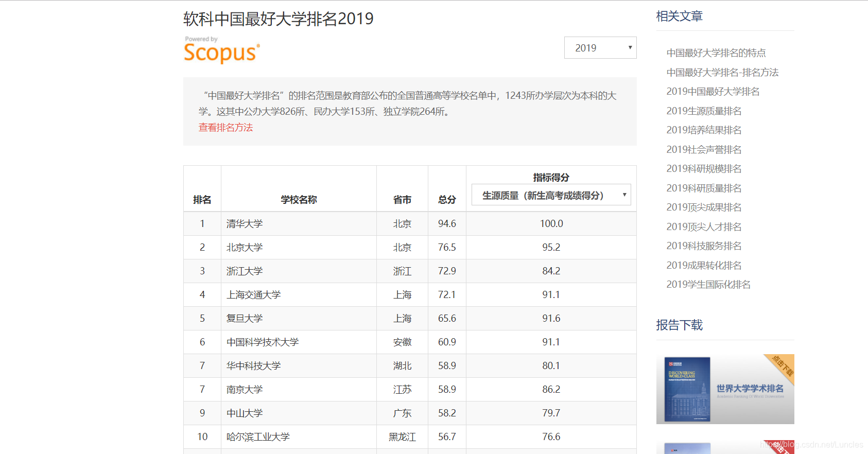Image resolution: width=868 pixels, height=454 pixels.
Task: Click 南京大学 in the table
Action: (x=245, y=390)
